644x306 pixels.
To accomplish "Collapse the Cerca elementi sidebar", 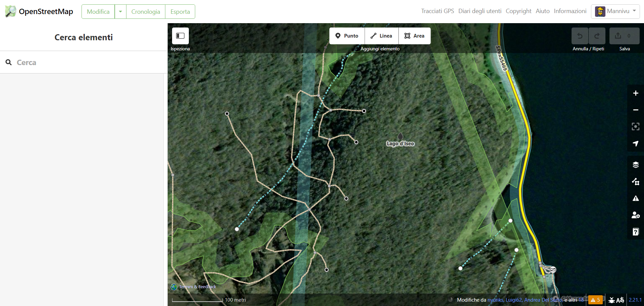I will pyautogui.click(x=180, y=36).
